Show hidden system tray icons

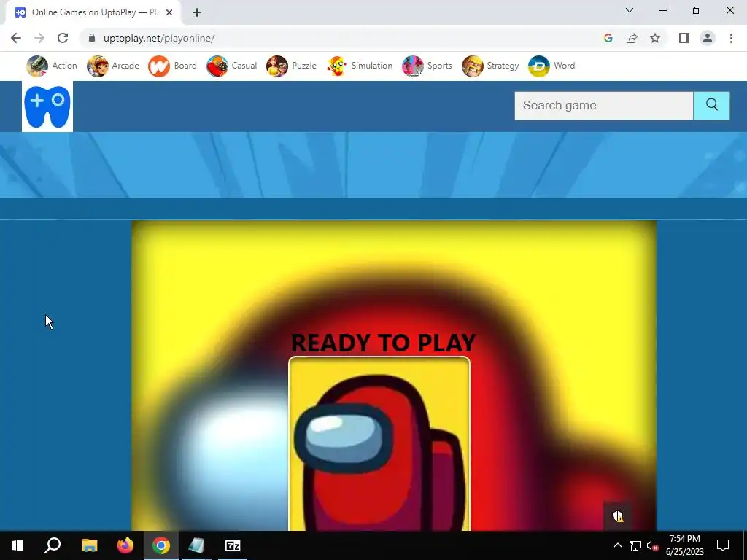click(x=617, y=545)
